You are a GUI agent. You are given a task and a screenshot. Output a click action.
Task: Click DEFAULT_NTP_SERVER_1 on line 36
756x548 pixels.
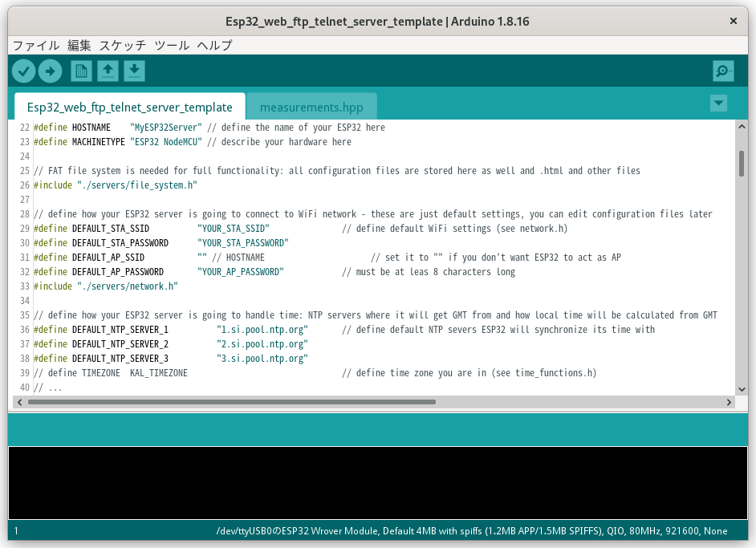coord(120,330)
